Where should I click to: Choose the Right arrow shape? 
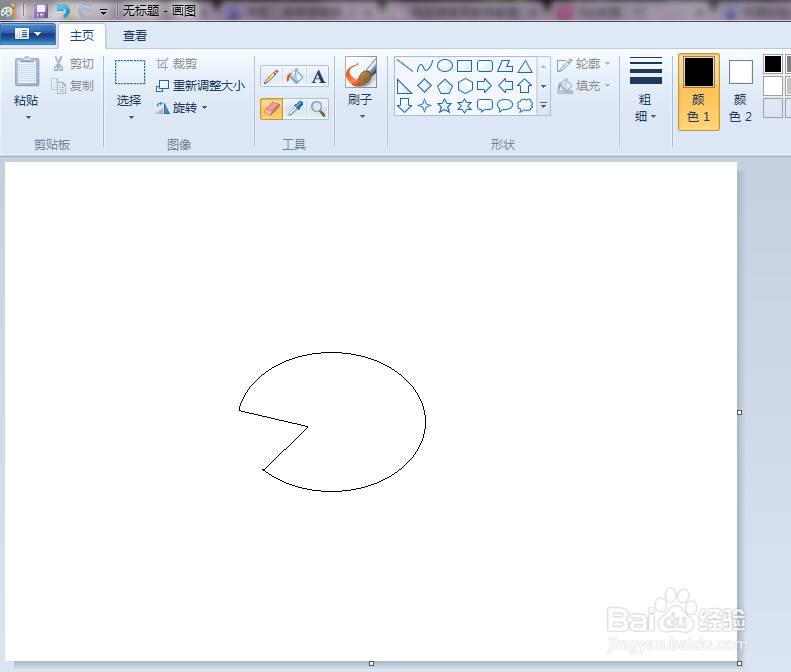point(485,86)
